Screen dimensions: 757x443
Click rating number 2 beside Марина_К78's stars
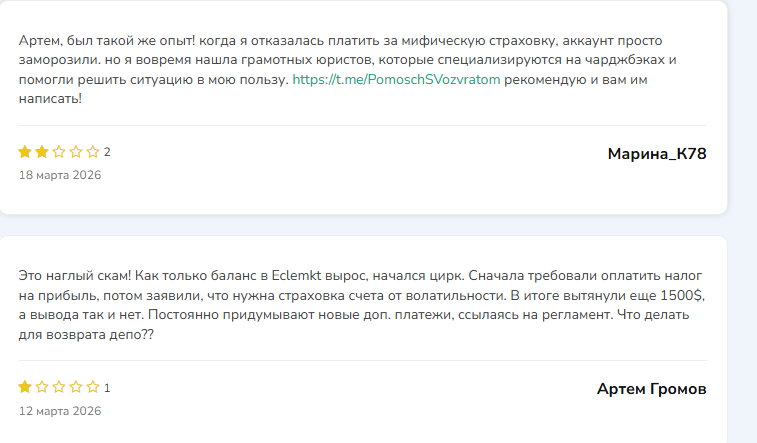(x=107, y=153)
